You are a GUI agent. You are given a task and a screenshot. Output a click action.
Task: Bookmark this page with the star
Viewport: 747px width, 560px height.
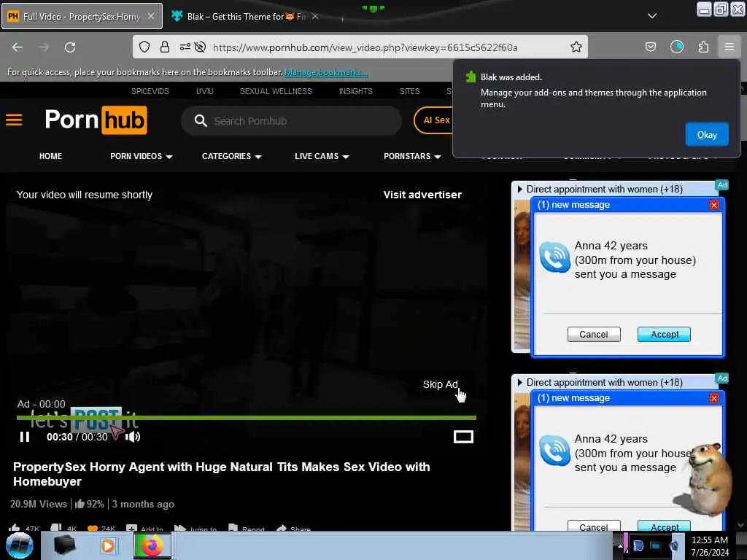point(576,47)
